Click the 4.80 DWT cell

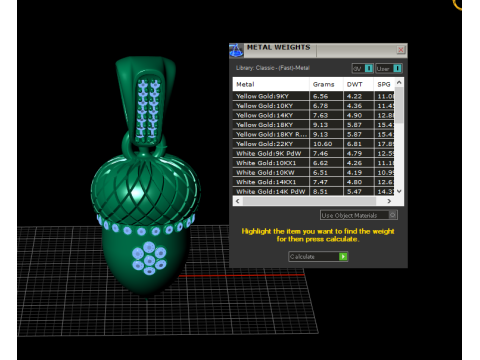point(358,182)
